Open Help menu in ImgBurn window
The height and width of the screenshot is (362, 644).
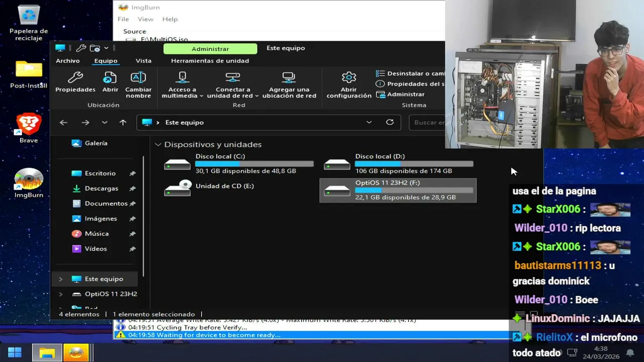pyautogui.click(x=170, y=19)
